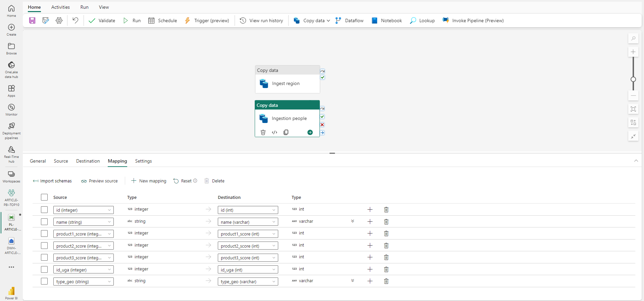
Task: Open Real-Time hub in sidebar
Action: 11,155
